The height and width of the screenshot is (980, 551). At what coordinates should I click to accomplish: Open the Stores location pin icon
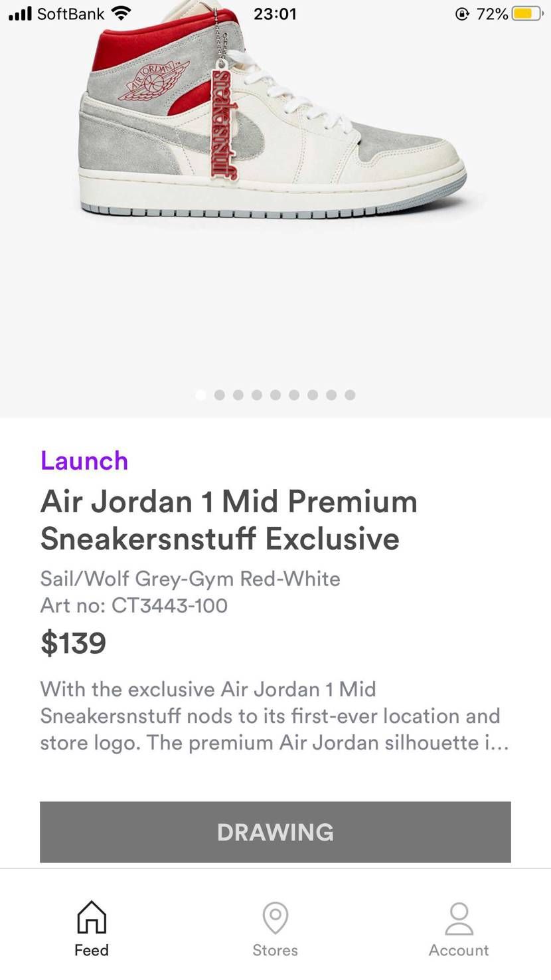[275, 918]
